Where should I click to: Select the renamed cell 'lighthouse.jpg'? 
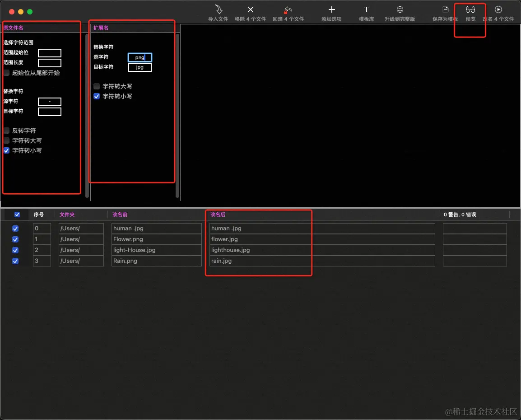(322, 250)
